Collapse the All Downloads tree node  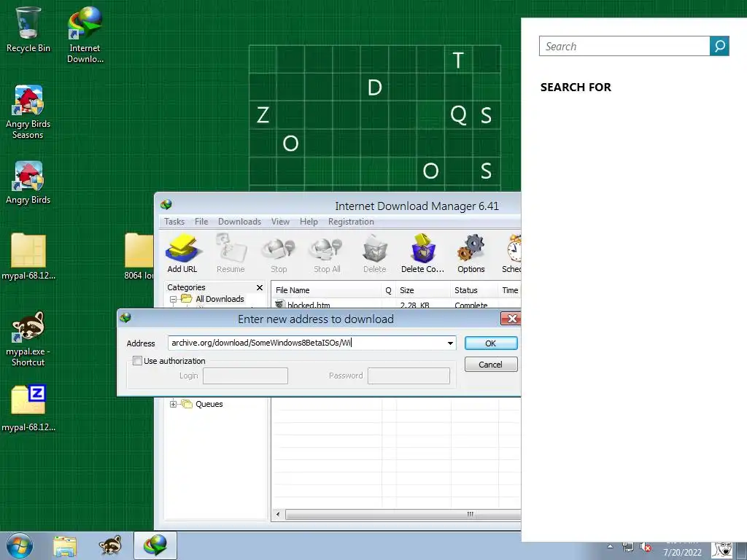tap(174, 299)
